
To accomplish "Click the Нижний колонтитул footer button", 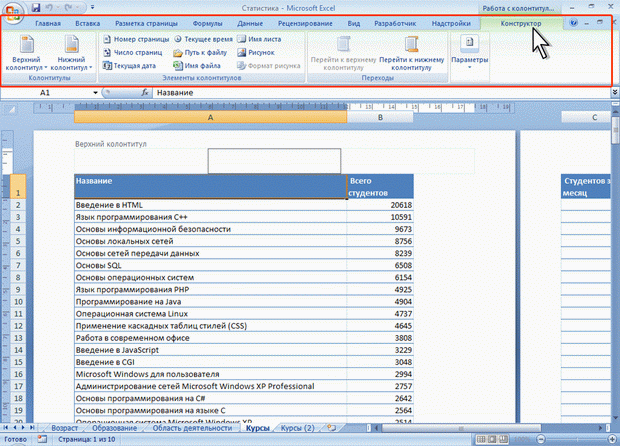I will point(71,54).
